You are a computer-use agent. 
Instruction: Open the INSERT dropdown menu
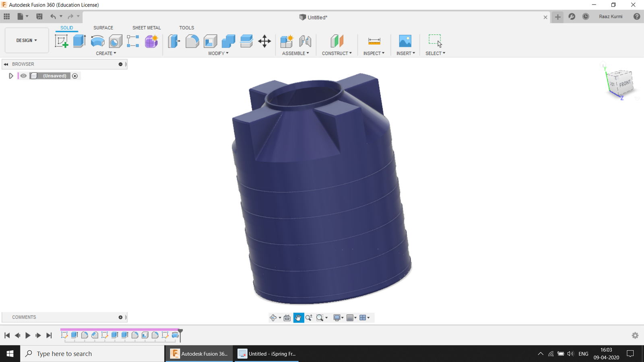tap(406, 53)
